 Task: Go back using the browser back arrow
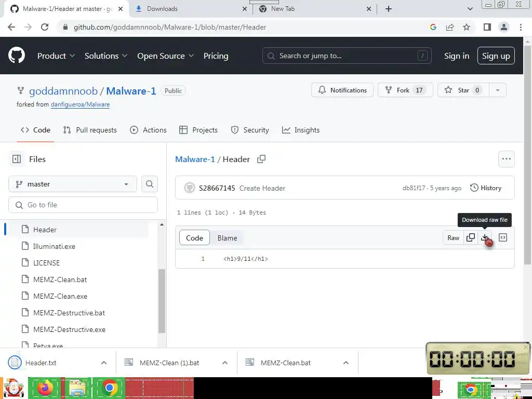pos(11,27)
